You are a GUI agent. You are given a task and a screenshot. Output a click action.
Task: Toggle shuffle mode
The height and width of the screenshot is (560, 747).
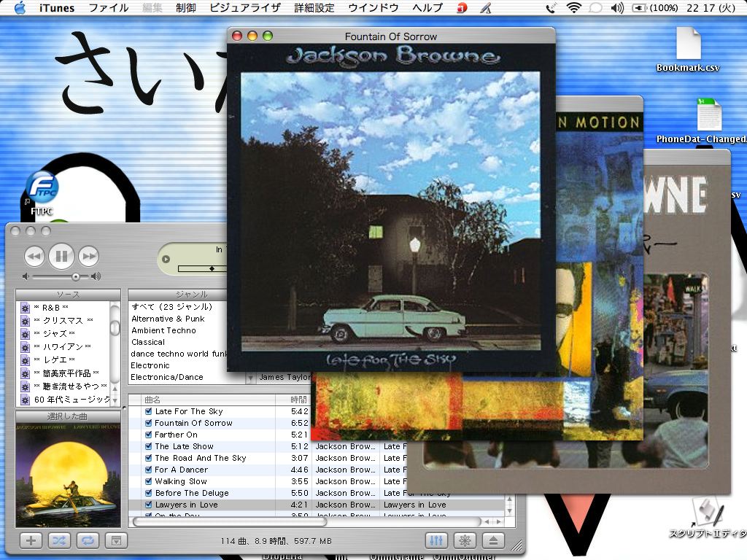[x=59, y=540]
